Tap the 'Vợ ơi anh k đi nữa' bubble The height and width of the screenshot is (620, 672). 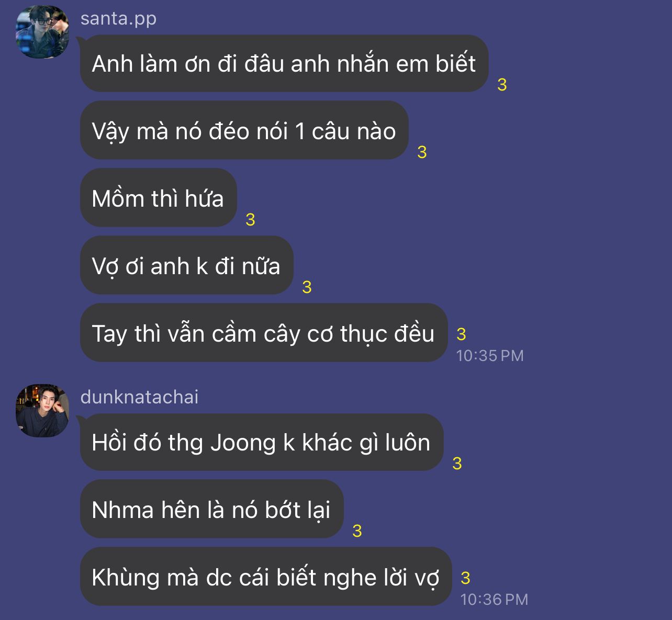pos(186,265)
